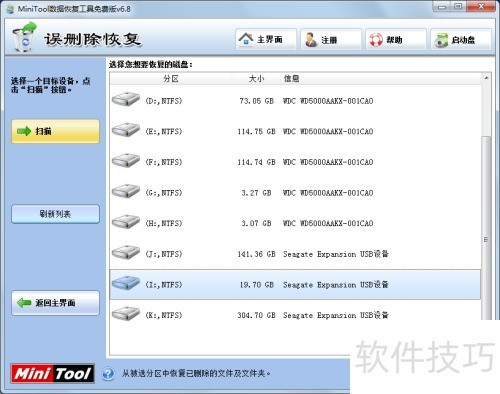The height and width of the screenshot is (394, 500).
Task: Click the 刷新列表 refresh list button
Action: click(55, 214)
